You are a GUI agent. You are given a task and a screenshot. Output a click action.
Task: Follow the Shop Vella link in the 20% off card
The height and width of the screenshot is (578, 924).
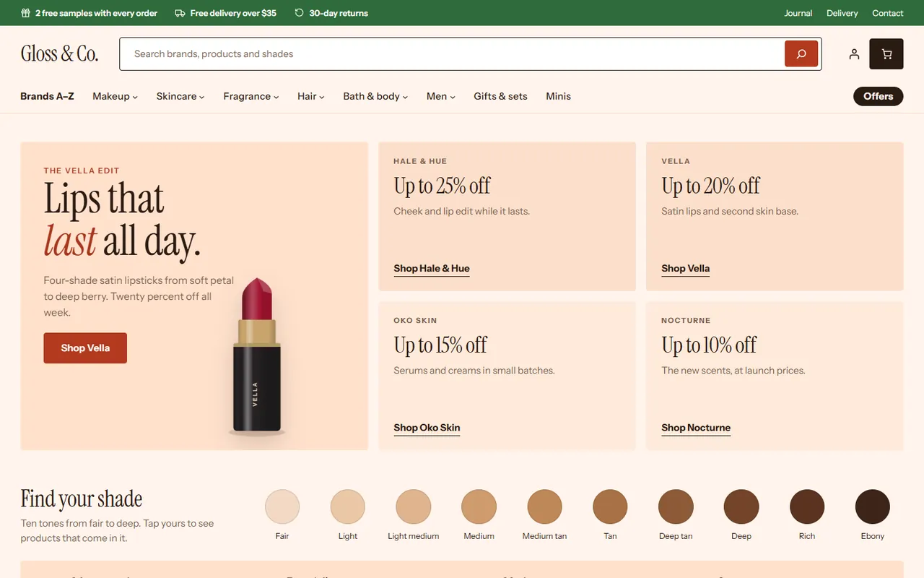pos(686,269)
